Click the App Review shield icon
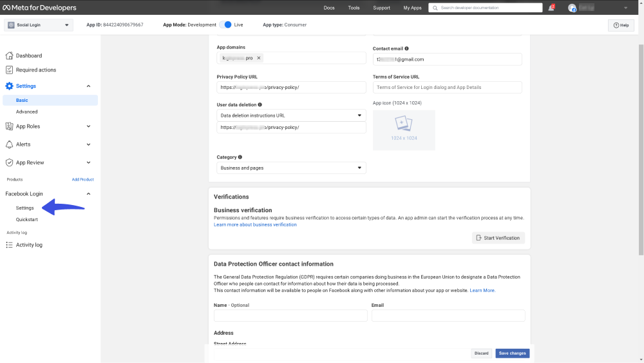Image resolution: width=644 pixels, height=363 pixels. click(x=9, y=162)
